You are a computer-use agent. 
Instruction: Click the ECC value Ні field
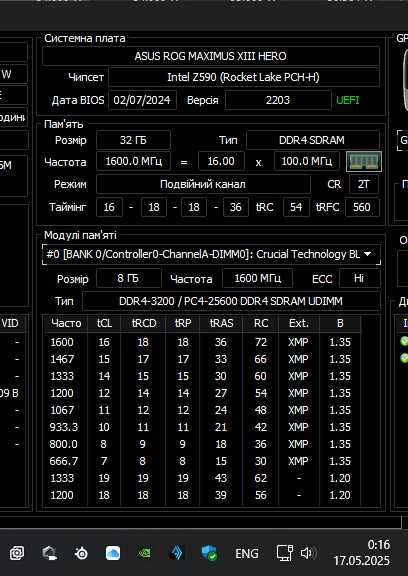[x=359, y=278]
